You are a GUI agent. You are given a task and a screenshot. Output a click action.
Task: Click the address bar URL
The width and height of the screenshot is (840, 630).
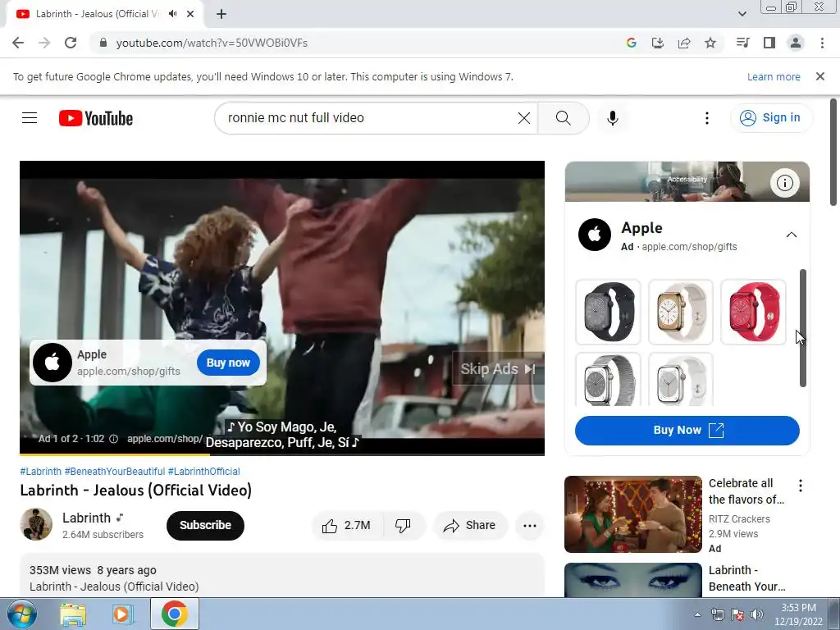212,43
